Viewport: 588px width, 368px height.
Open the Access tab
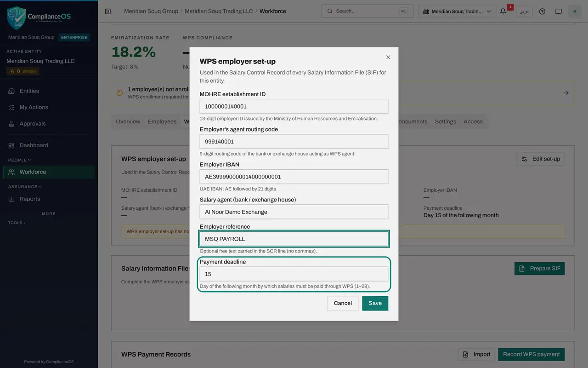point(473,121)
